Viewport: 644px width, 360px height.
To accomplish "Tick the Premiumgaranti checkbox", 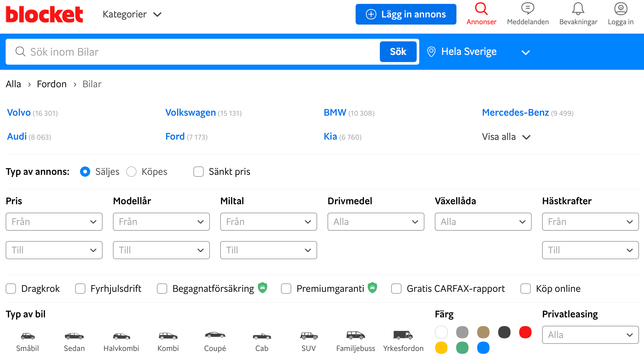I will [286, 289].
